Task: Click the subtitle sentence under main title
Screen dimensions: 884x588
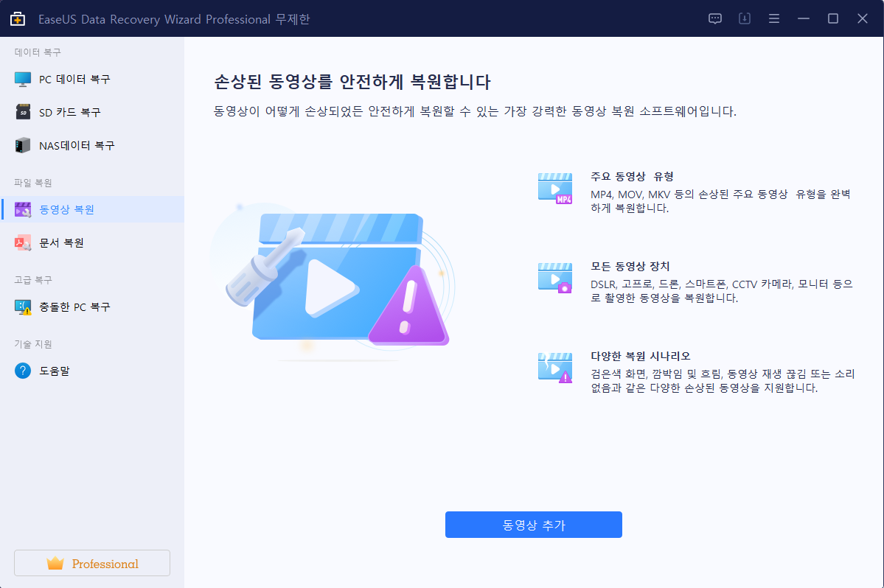Action: point(476,111)
